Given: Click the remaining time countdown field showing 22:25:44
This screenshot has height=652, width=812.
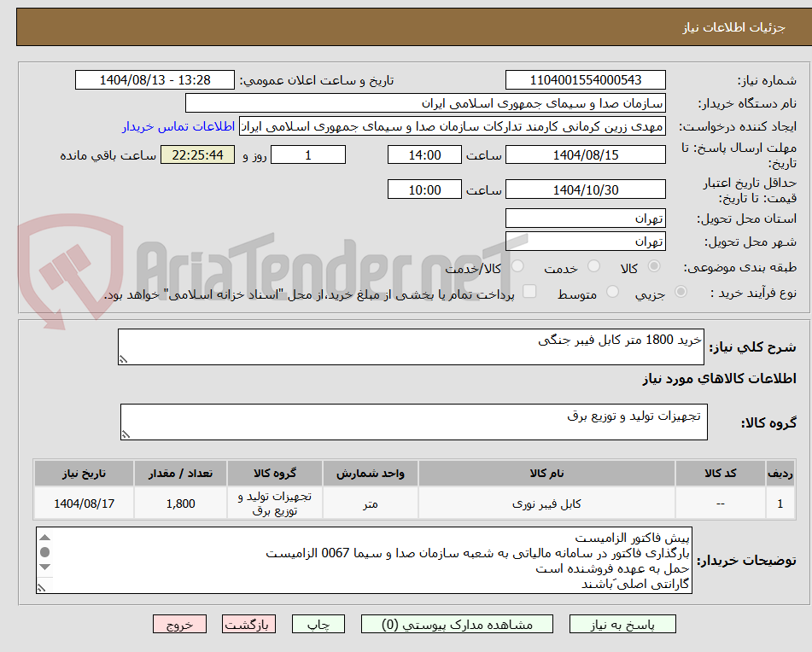Looking at the screenshot, I should pyautogui.click(x=197, y=154).
